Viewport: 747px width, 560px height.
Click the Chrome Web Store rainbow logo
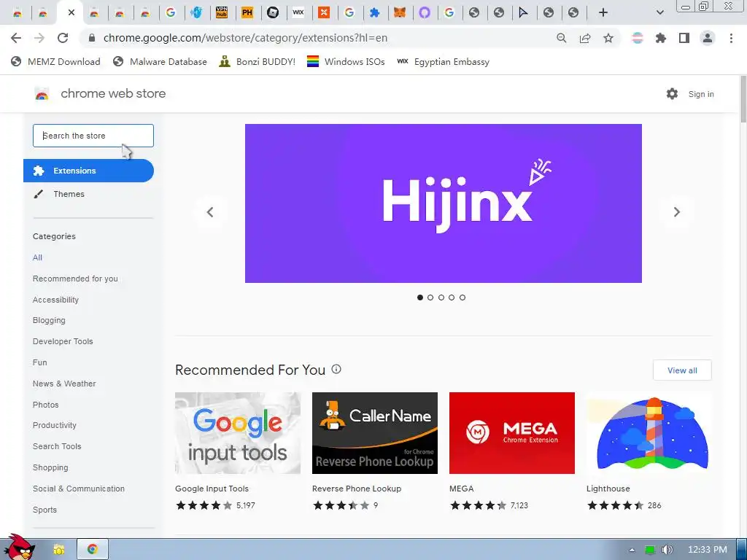[42, 94]
